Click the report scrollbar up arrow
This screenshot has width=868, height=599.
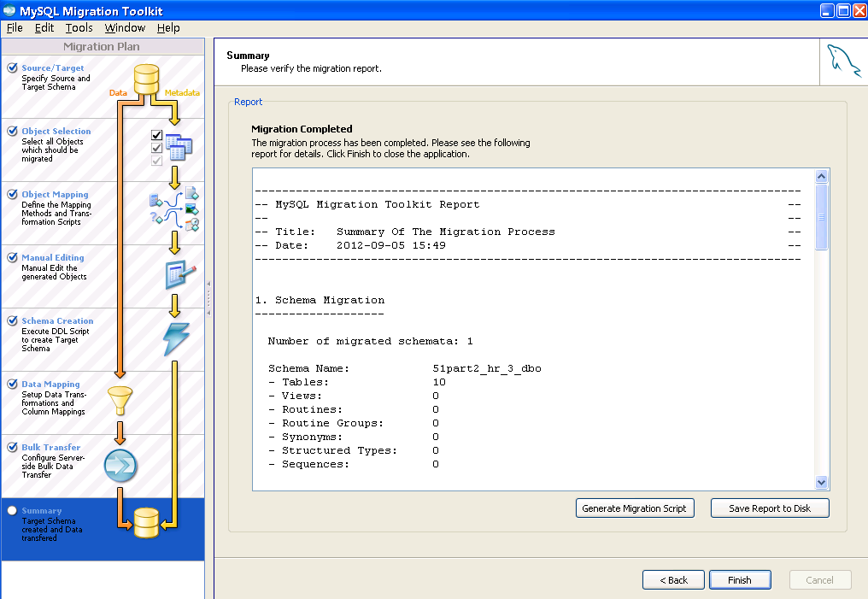pyautogui.click(x=822, y=176)
